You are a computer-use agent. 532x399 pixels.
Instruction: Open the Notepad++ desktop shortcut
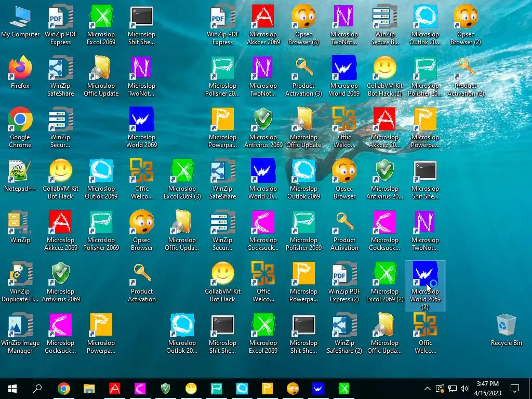click(x=20, y=176)
